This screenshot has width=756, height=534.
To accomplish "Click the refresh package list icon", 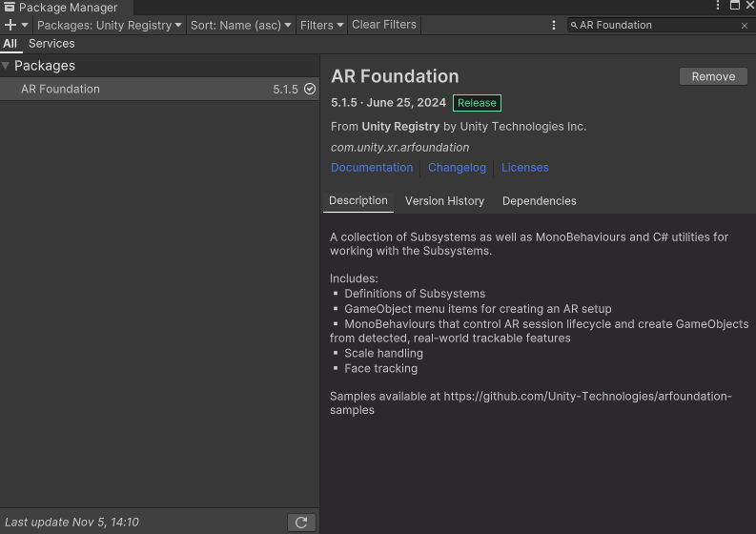I will [301, 523].
